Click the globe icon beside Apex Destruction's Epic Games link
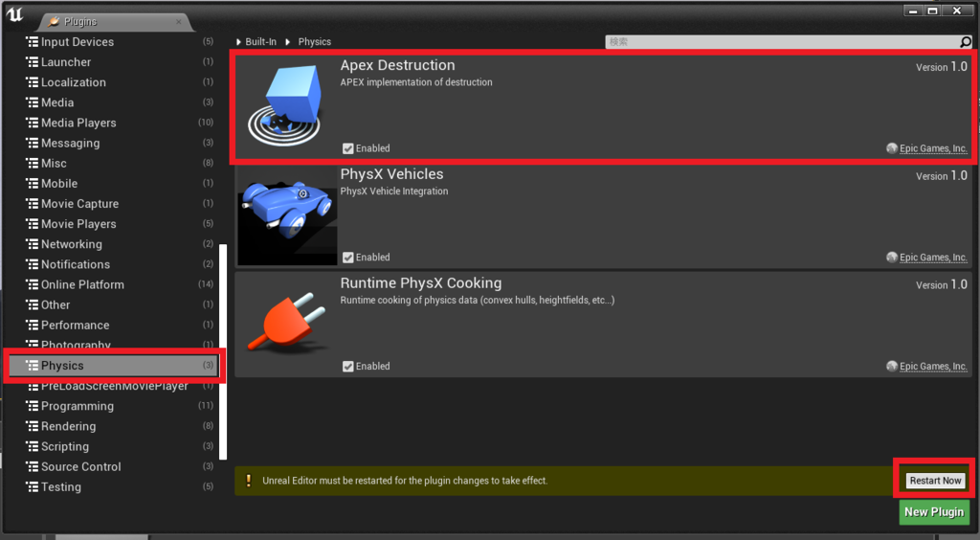The width and height of the screenshot is (980, 540). pyautogui.click(x=892, y=148)
